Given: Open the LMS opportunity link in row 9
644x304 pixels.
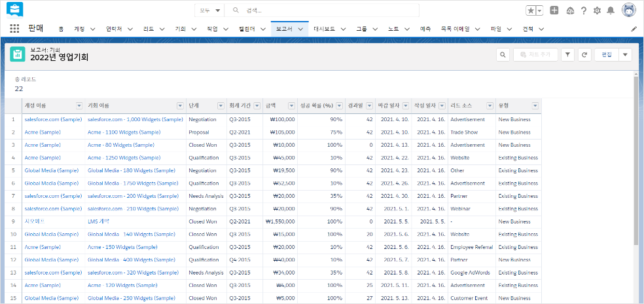Looking at the screenshot, I should coord(99,221).
